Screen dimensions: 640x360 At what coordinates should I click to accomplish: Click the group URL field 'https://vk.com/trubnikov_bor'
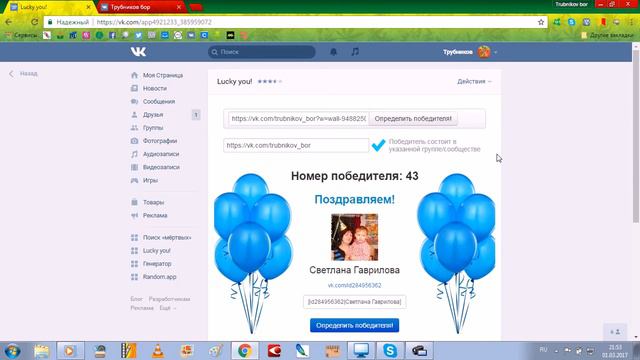(x=296, y=145)
